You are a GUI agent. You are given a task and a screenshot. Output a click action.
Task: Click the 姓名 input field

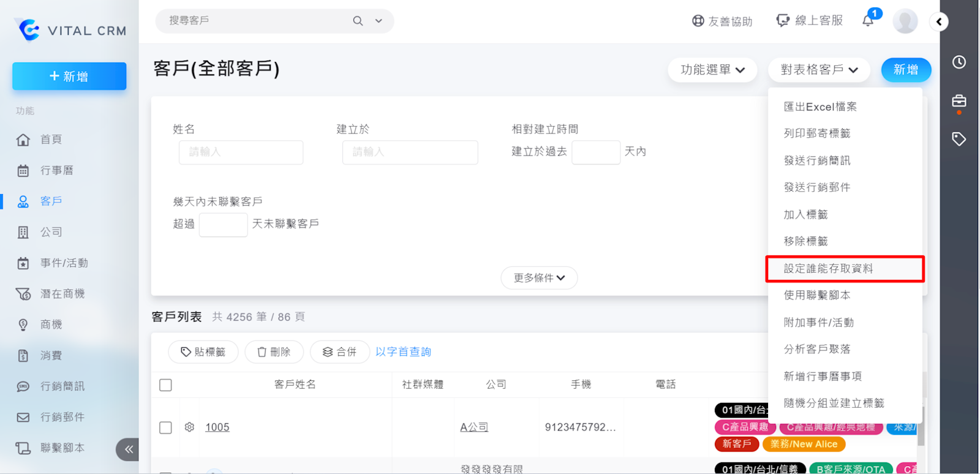241,152
